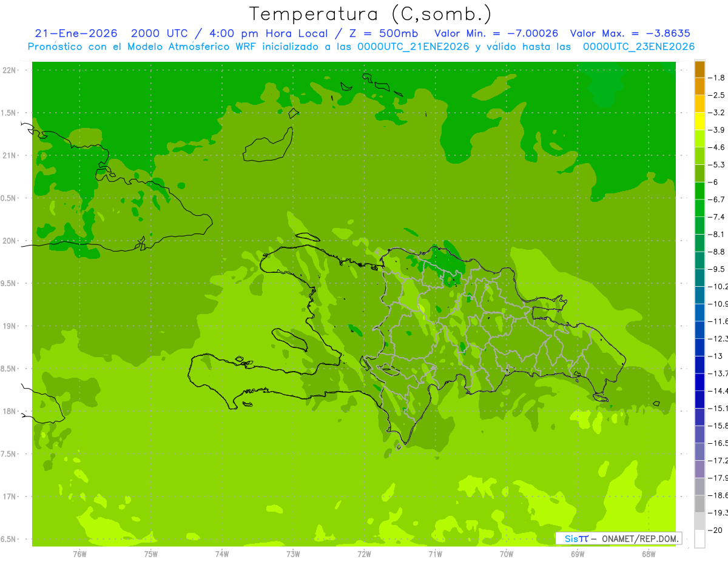Pick the dark blue swatch between -13.7 and -14.4
Viewport: 728px width, 562px height.
tap(699, 382)
